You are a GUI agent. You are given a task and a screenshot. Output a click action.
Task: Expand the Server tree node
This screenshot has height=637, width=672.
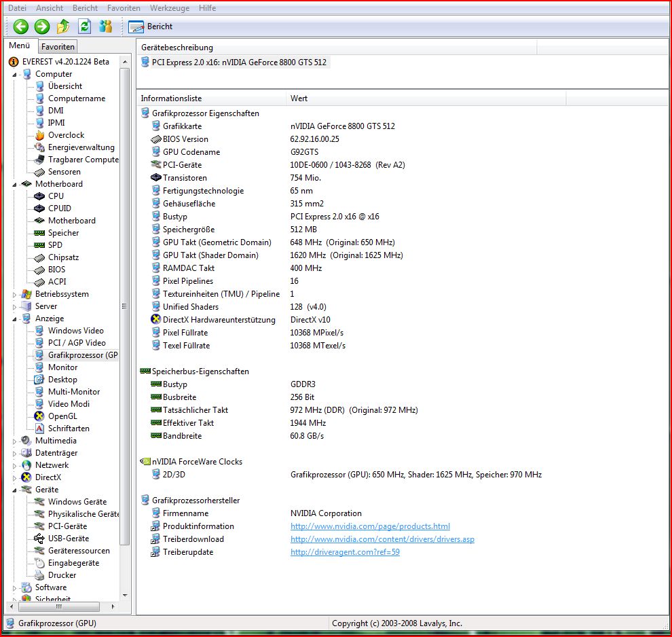point(14,307)
